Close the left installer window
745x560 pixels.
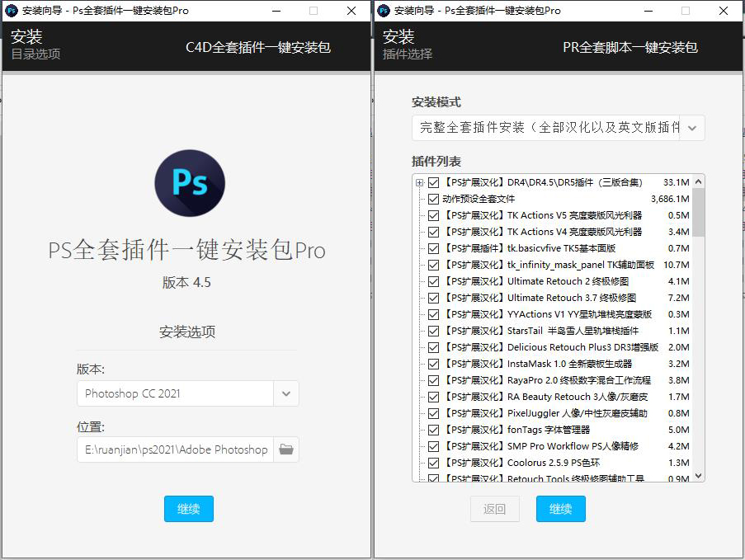(351, 11)
